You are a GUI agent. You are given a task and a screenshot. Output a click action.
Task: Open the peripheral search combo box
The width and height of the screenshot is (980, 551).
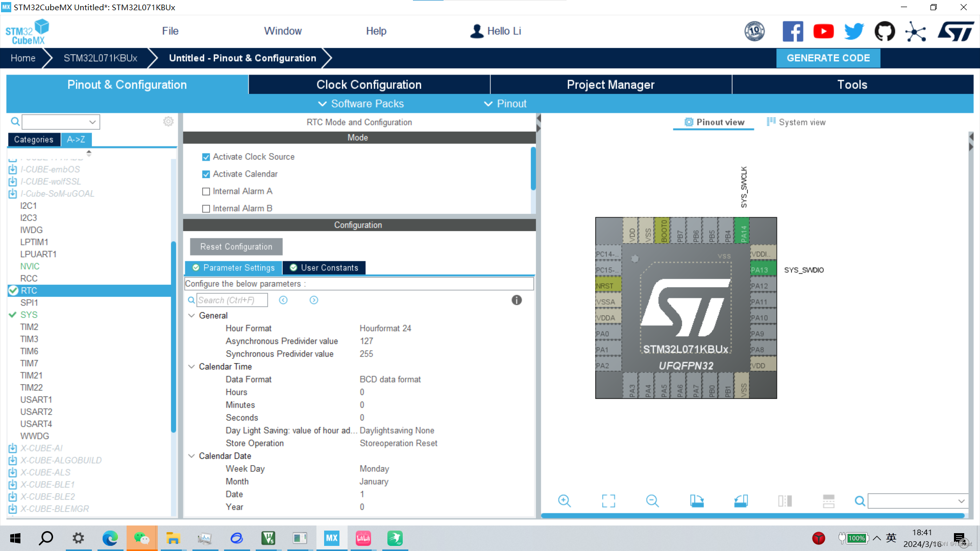(61, 122)
